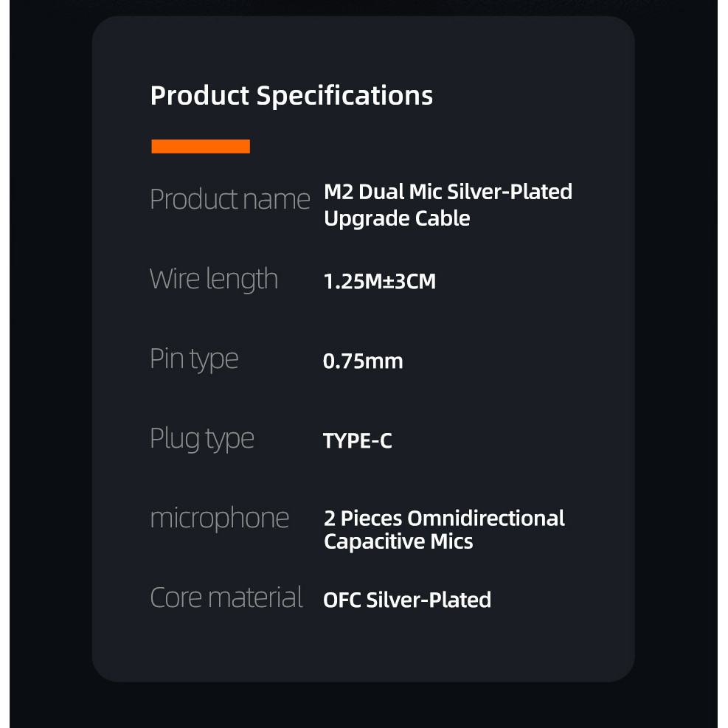Click the word Specifications in title
The width and height of the screenshot is (728, 728).
coord(344,96)
